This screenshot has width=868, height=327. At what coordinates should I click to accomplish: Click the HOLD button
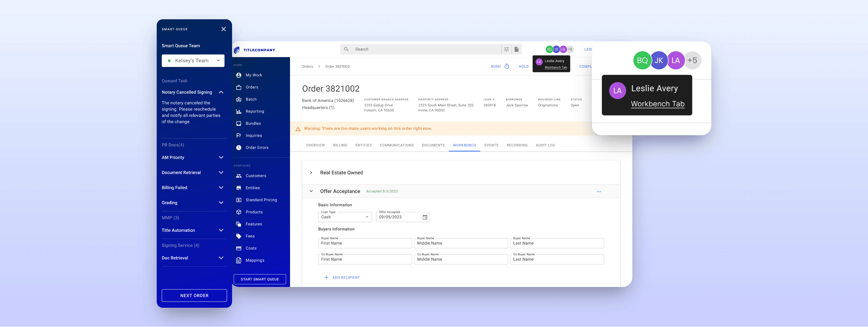coord(523,66)
